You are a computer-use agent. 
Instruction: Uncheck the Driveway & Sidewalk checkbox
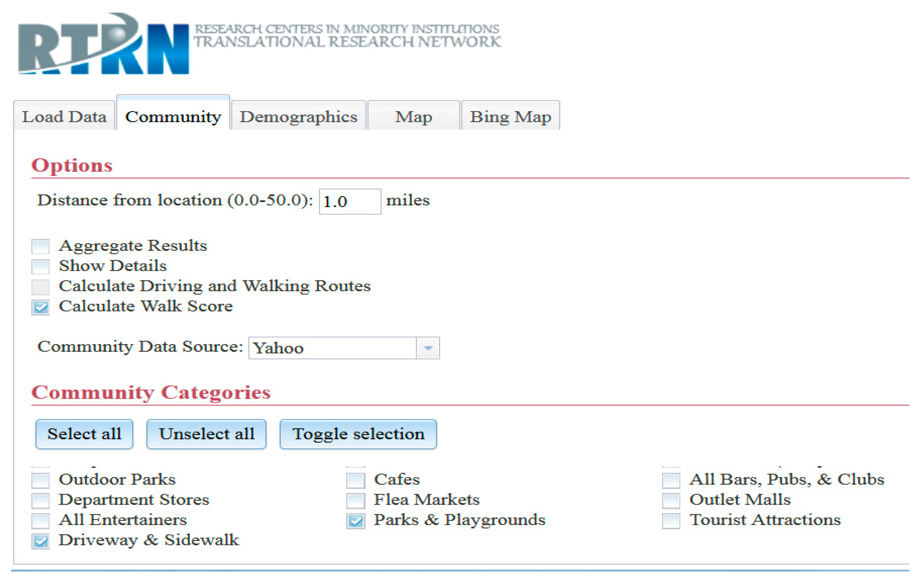[x=40, y=541]
